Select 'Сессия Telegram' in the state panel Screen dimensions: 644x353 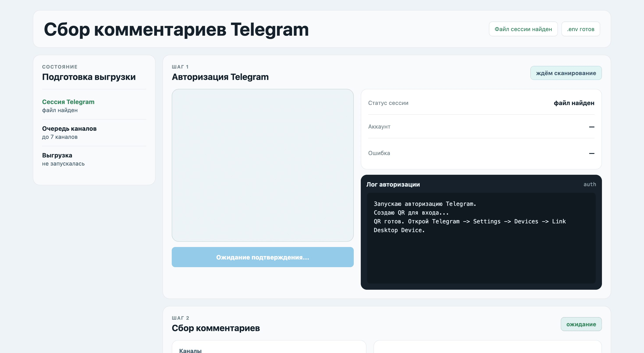(x=68, y=102)
